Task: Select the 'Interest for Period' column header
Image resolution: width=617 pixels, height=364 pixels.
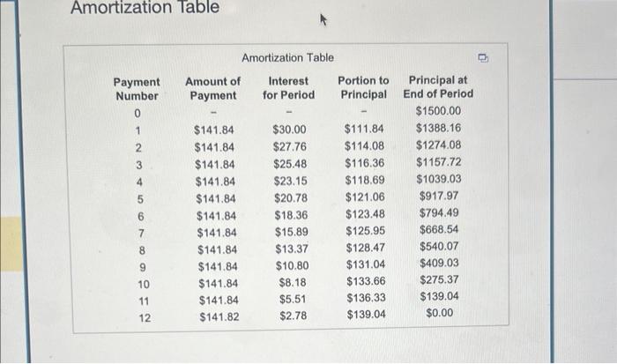Action: point(288,88)
